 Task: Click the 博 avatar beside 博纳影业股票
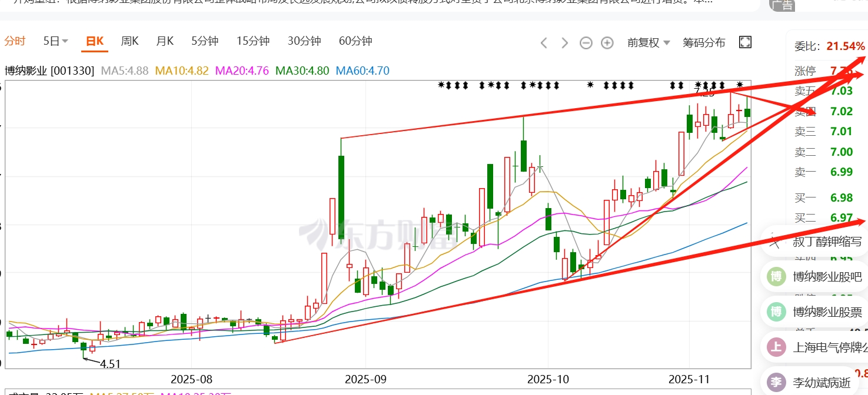click(x=776, y=312)
